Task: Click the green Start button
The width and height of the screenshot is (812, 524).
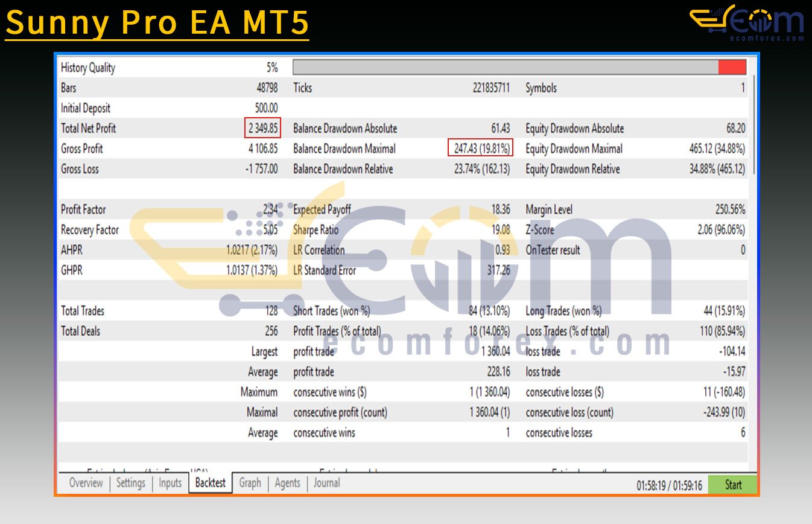Action: pos(733,485)
